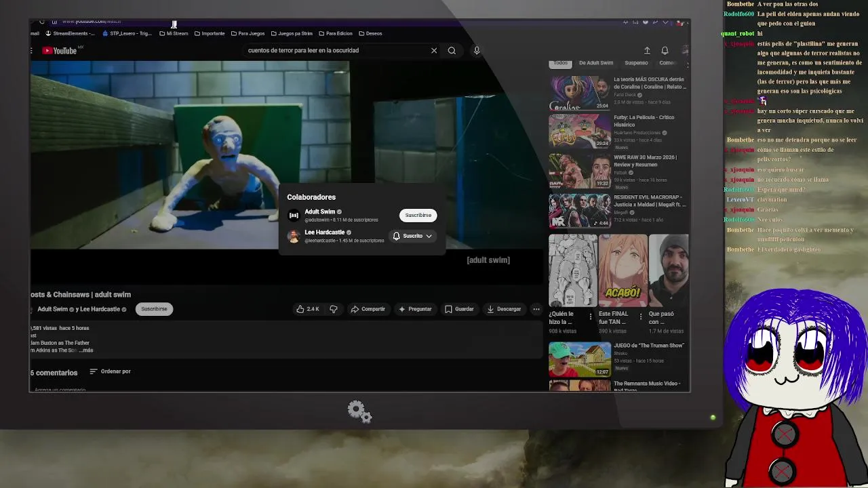Open YouTube notifications bell in header
The width and height of the screenshot is (868, 488).
point(665,51)
